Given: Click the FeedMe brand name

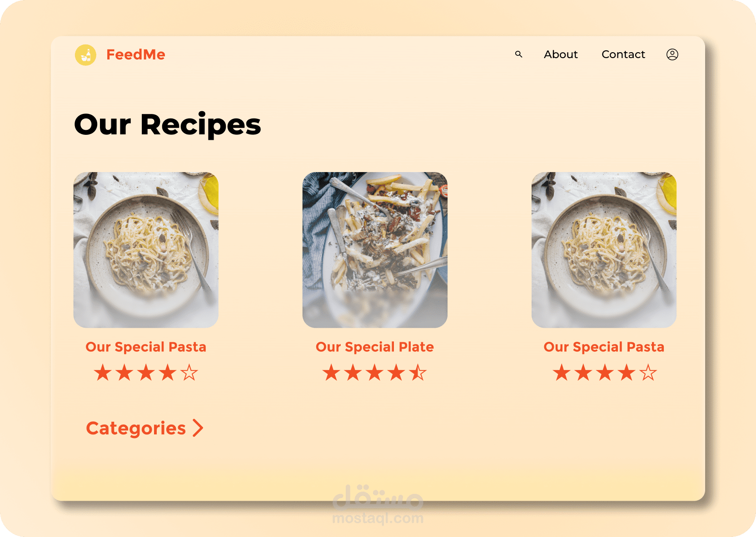Looking at the screenshot, I should pyautogui.click(x=136, y=54).
